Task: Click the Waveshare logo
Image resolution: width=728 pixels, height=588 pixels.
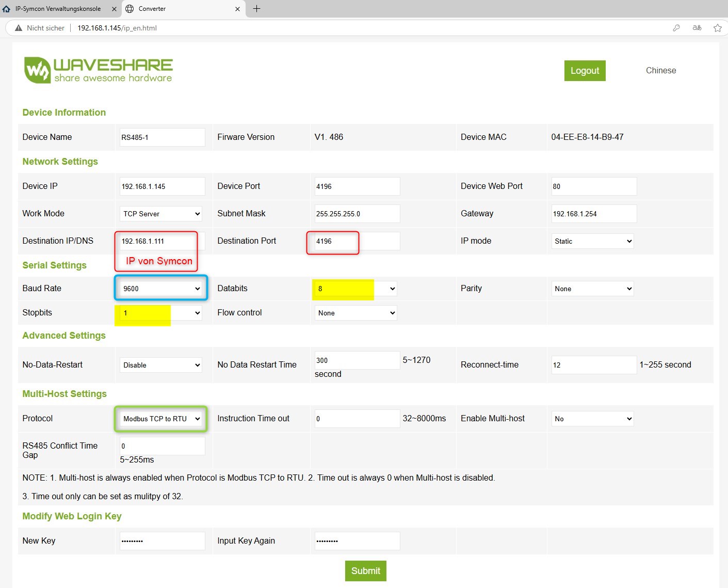Action: click(99, 70)
